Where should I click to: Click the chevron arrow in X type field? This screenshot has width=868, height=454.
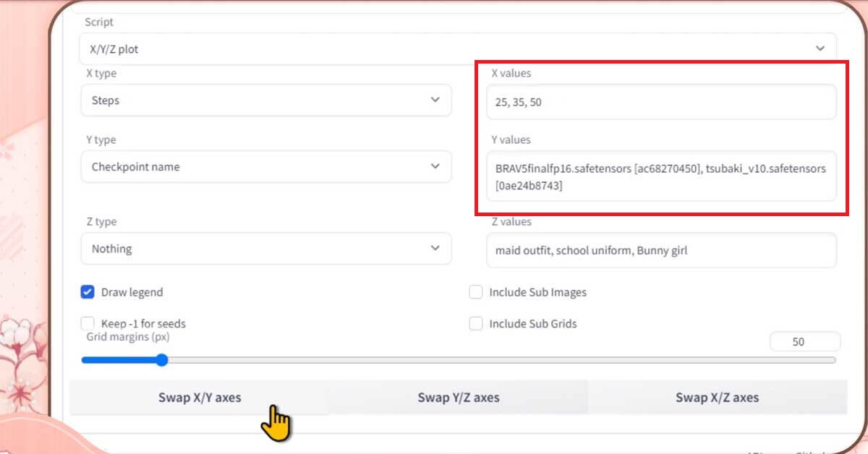(x=435, y=100)
